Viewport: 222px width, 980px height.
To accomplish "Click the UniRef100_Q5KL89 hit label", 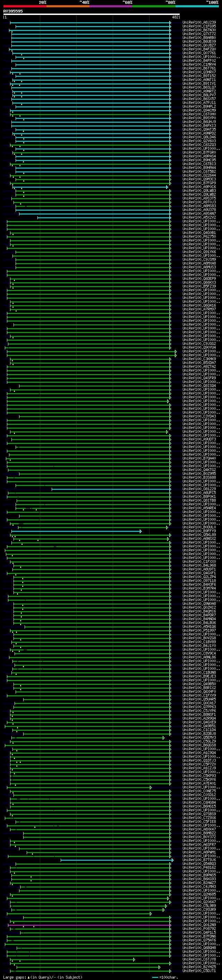I will (199, 535).
